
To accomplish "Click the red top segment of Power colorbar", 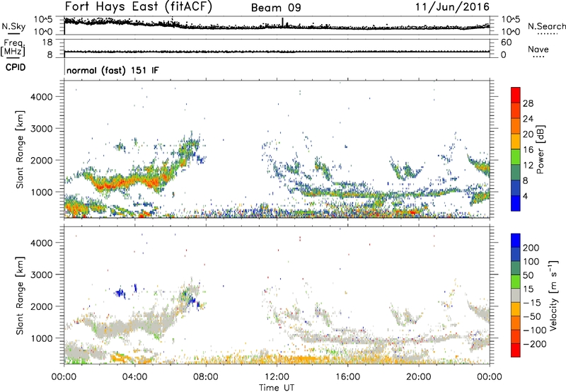I will (x=516, y=95).
